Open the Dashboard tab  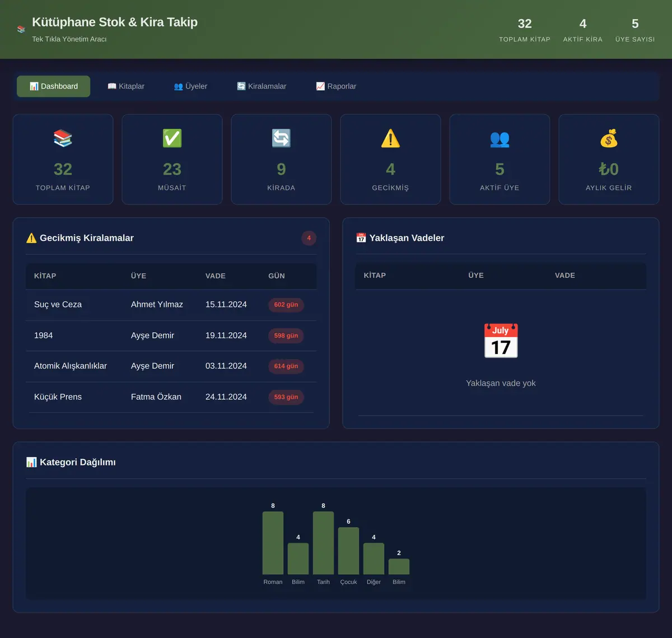tap(53, 86)
